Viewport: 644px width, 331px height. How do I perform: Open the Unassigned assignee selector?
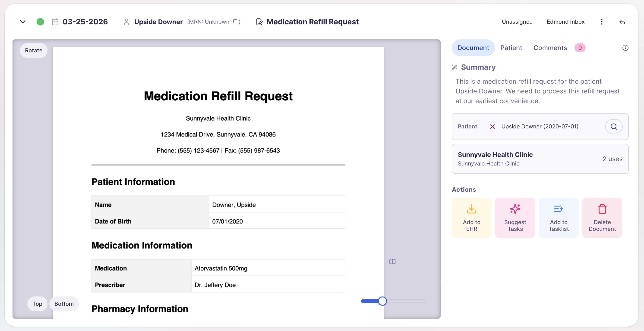[x=517, y=22]
